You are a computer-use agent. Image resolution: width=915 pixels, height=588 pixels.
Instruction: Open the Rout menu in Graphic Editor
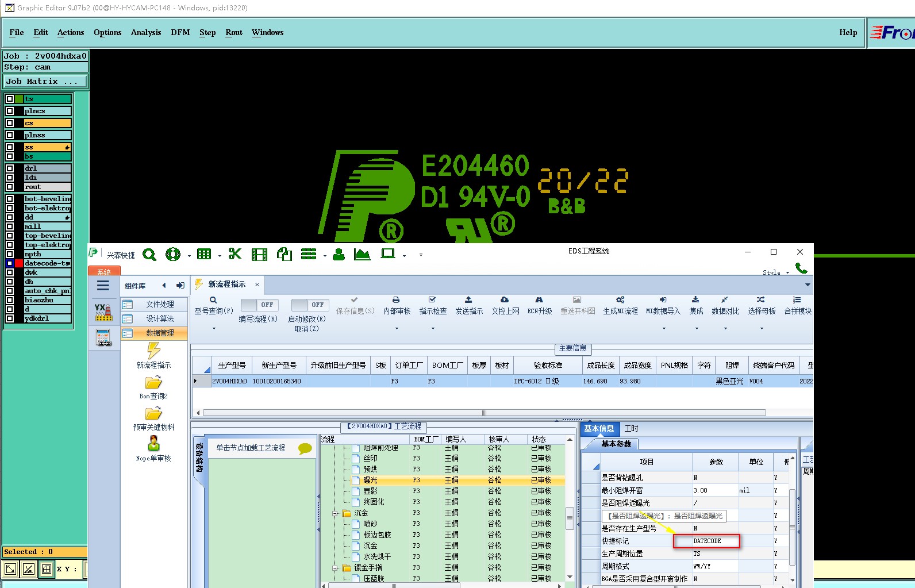click(x=234, y=33)
